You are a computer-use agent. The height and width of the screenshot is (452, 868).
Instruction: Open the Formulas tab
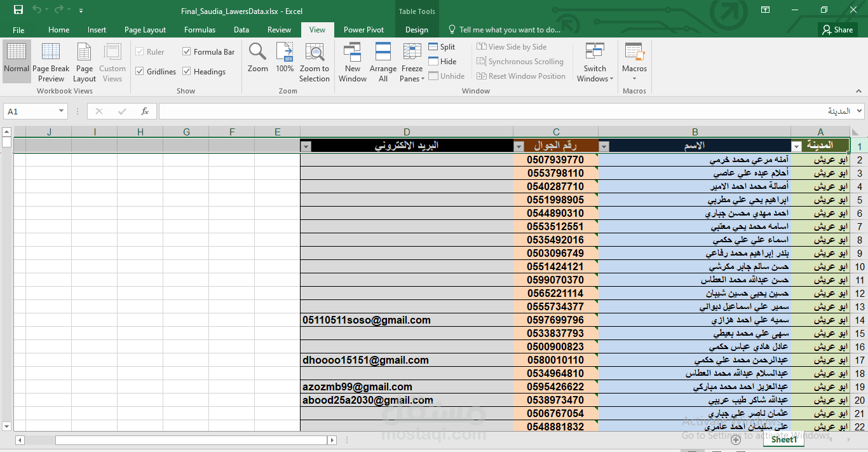(200, 30)
